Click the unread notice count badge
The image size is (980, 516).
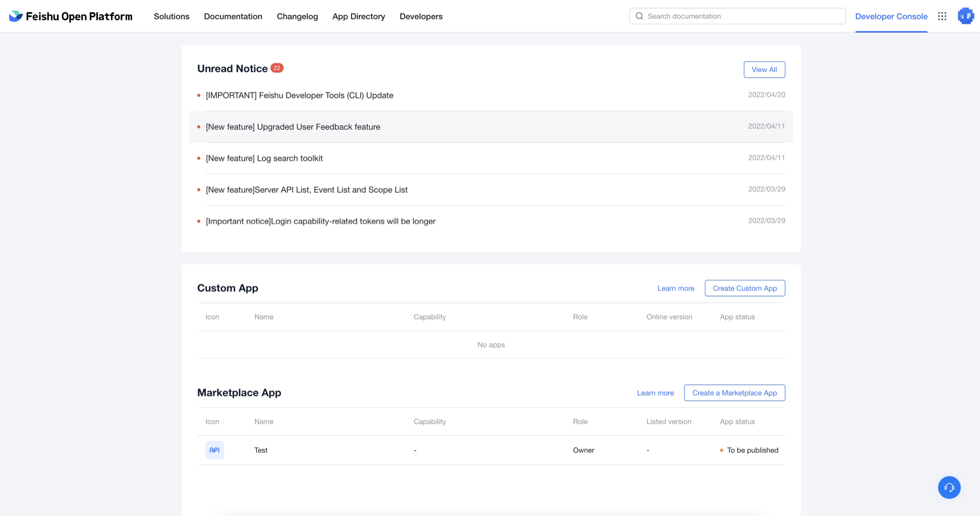click(277, 68)
